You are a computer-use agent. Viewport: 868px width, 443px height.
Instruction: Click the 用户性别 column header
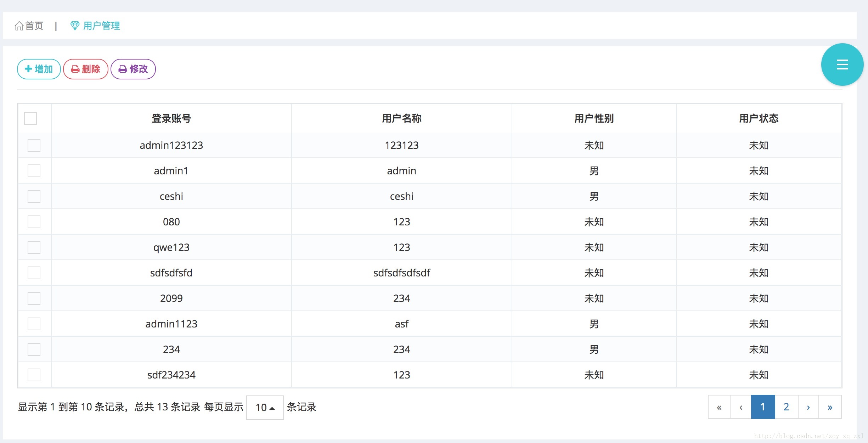pos(594,118)
